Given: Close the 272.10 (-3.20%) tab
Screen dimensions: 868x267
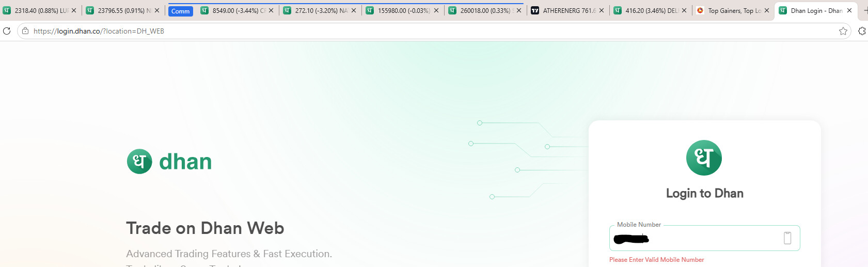Looking at the screenshot, I should click(x=354, y=10).
